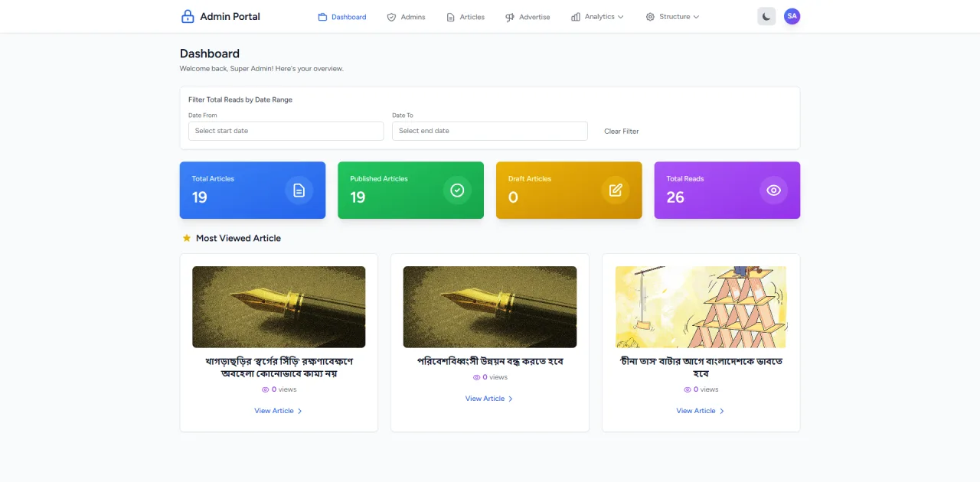Click the article title খাগড়াছড়ির স্বর্গের সিঁড়ি
Image resolution: width=980 pixels, height=482 pixels.
(x=279, y=366)
